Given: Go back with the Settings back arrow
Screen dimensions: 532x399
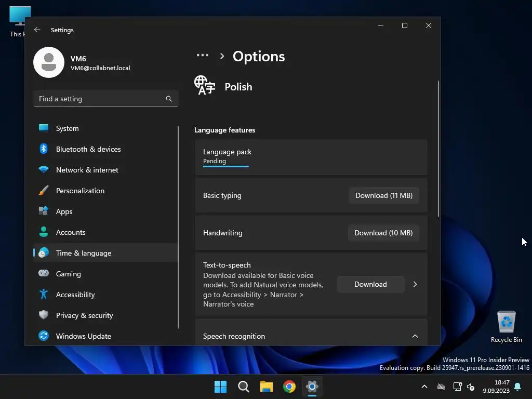Looking at the screenshot, I should 37,30.
